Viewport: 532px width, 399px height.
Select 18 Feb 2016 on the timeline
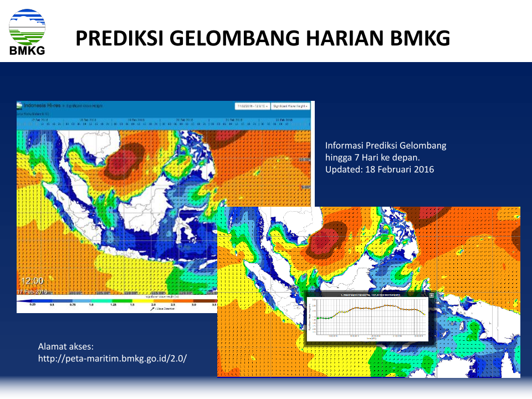coord(88,120)
